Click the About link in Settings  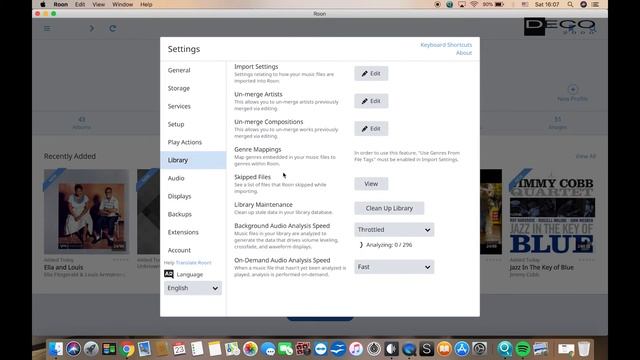[x=464, y=53]
